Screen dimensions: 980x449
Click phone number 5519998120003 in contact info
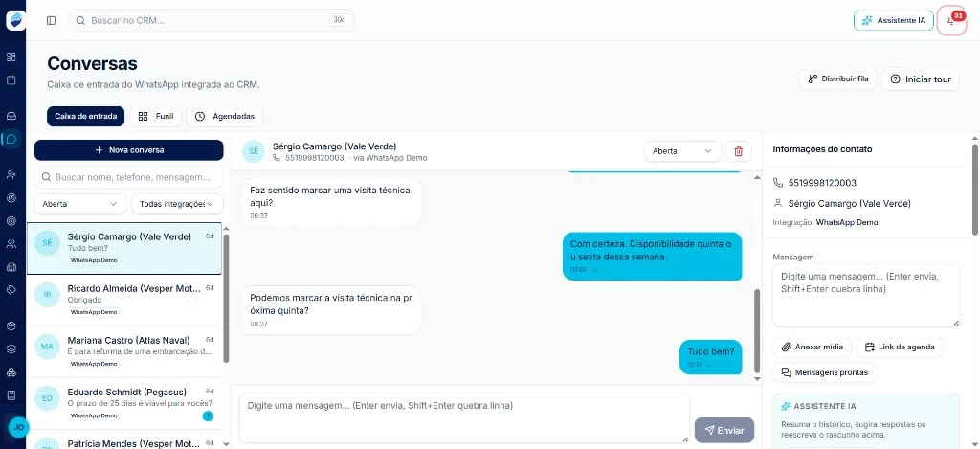(x=822, y=183)
